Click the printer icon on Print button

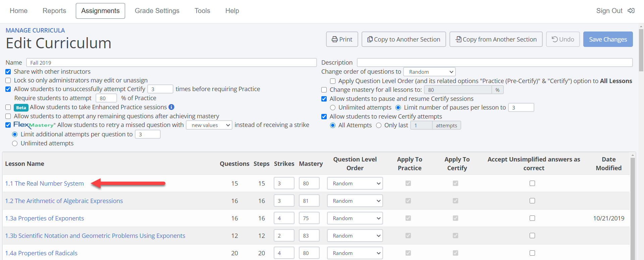pos(334,40)
